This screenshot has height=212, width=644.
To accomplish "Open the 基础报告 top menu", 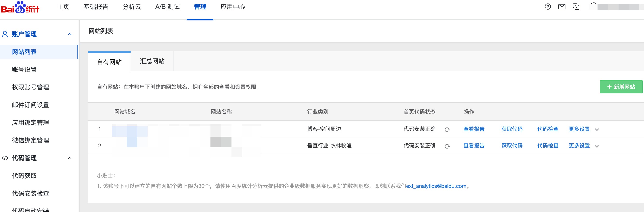I will [x=96, y=7].
